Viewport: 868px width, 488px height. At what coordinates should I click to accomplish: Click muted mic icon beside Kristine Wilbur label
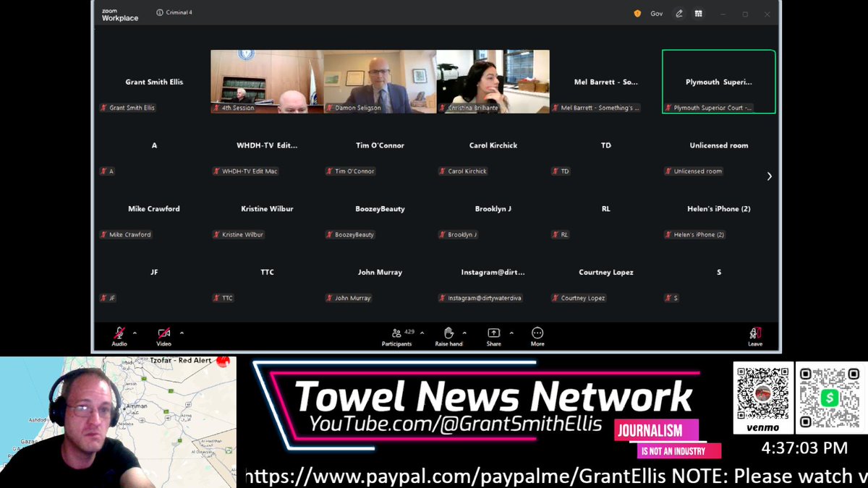click(x=216, y=234)
